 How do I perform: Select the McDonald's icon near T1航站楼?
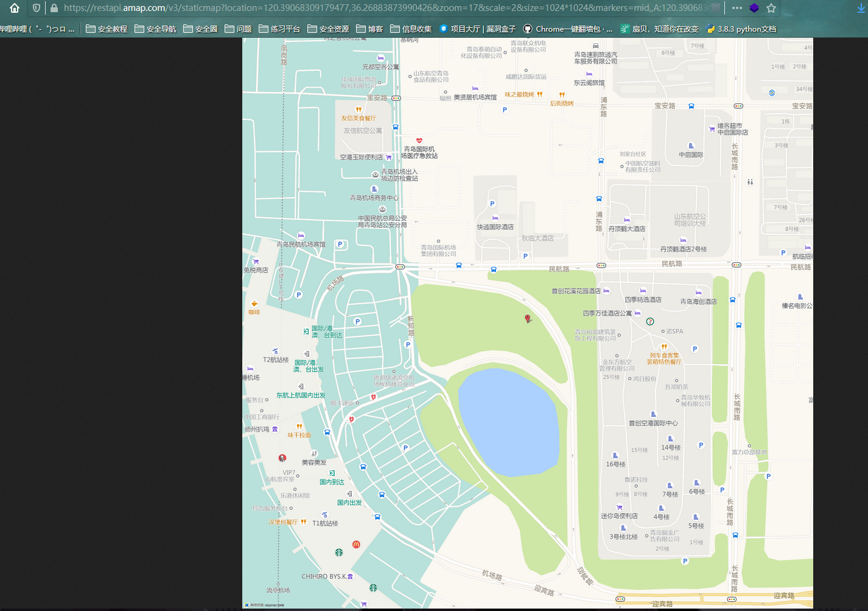[x=356, y=545]
